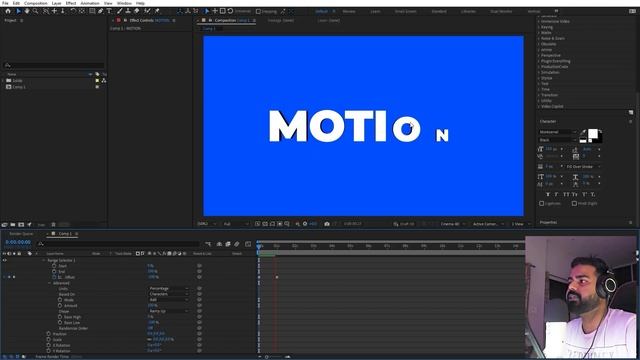Screen dimensions: 640x360
Task: Enable the Hindi Digits checkbox
Action: pyautogui.click(x=574, y=203)
